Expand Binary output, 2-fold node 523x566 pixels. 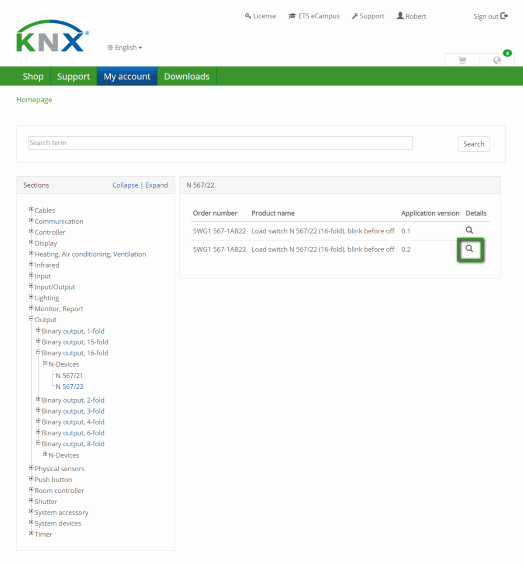tap(38, 399)
